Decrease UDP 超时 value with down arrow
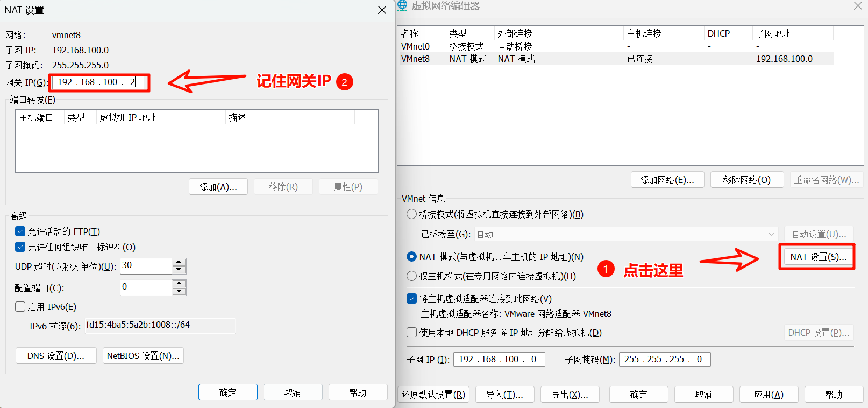 (x=179, y=270)
